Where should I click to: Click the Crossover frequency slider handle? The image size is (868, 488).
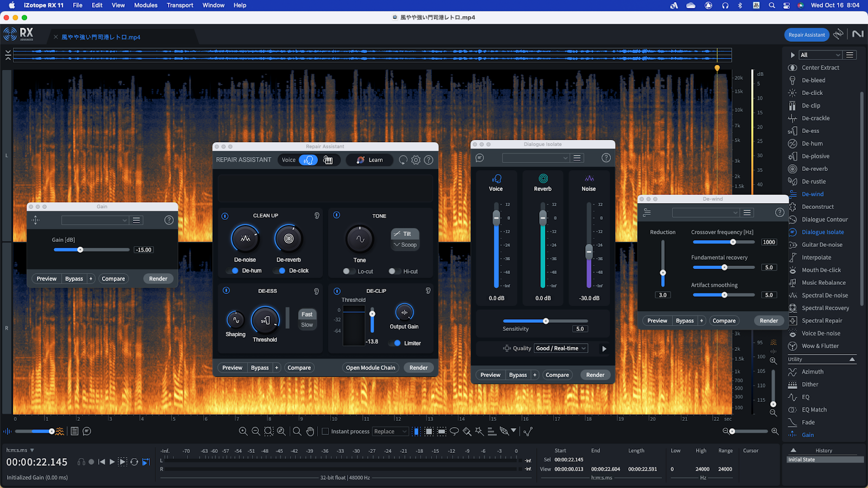pos(733,242)
